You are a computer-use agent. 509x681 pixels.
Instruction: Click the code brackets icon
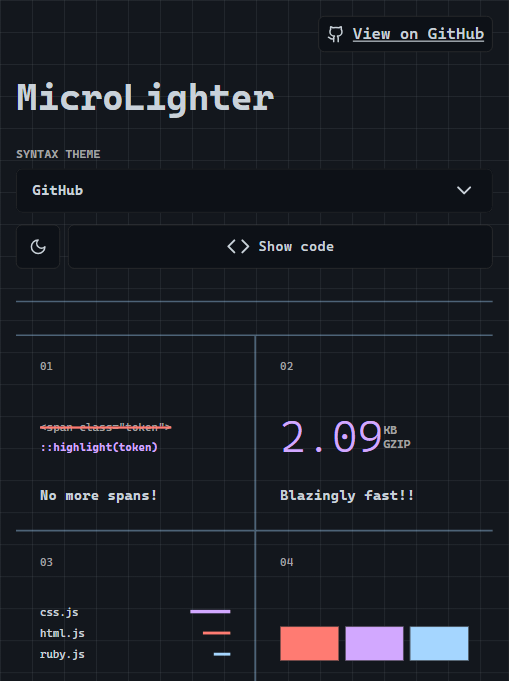coord(238,247)
